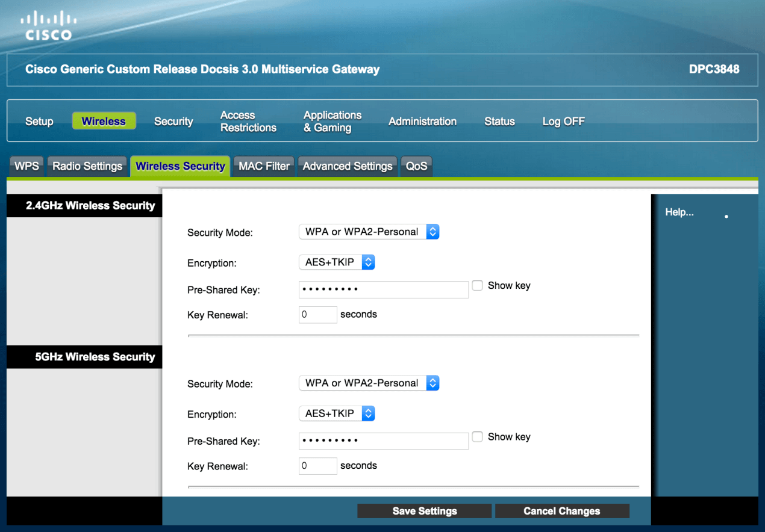Open Access Restrictions menu
Viewport: 765px width, 532px height.
click(248, 122)
